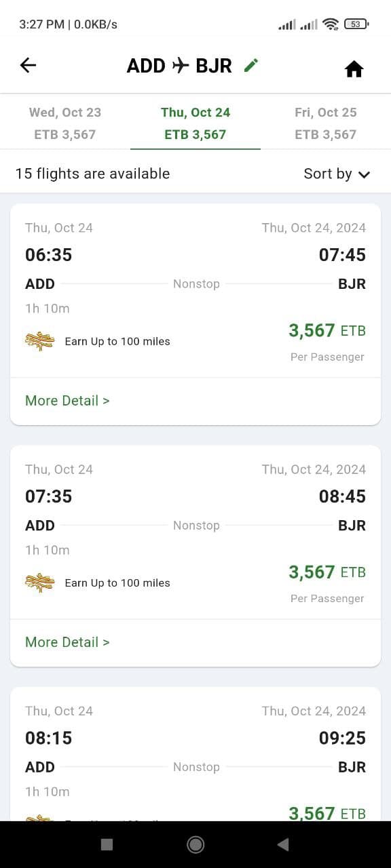Tap Android recent apps square button
This screenshot has height=868, width=391.
(107, 844)
